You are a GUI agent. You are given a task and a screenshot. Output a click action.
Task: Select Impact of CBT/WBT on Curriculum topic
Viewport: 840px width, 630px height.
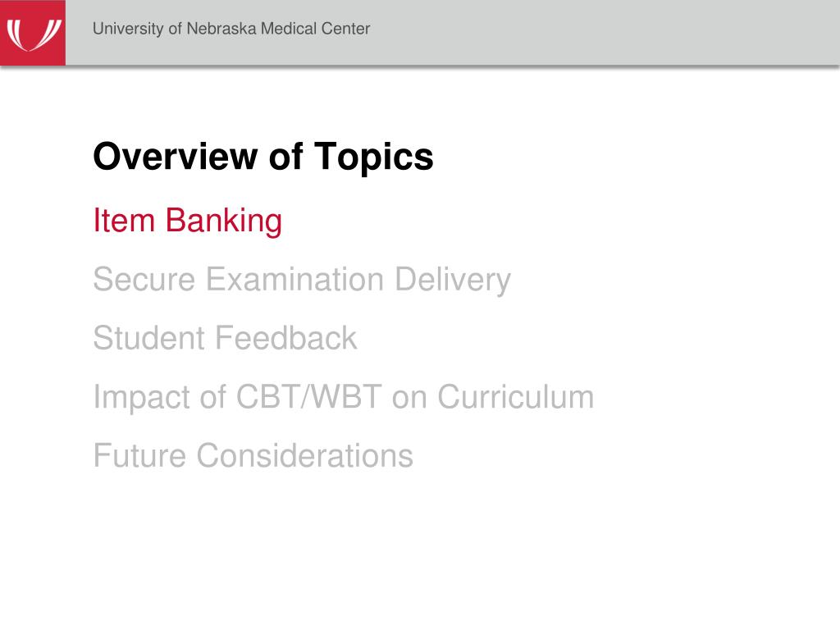pyautogui.click(x=344, y=398)
